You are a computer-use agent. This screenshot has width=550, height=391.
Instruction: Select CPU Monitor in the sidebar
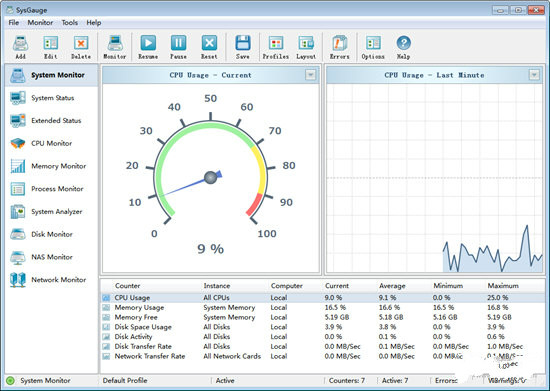pos(51,143)
